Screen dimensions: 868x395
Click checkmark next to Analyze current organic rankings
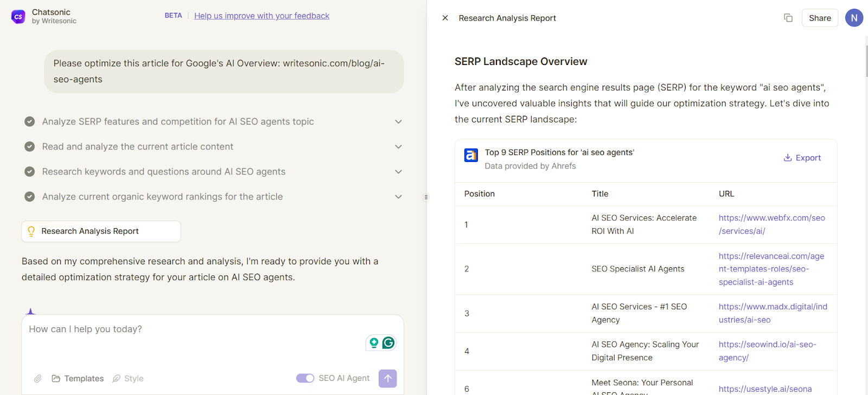click(30, 196)
